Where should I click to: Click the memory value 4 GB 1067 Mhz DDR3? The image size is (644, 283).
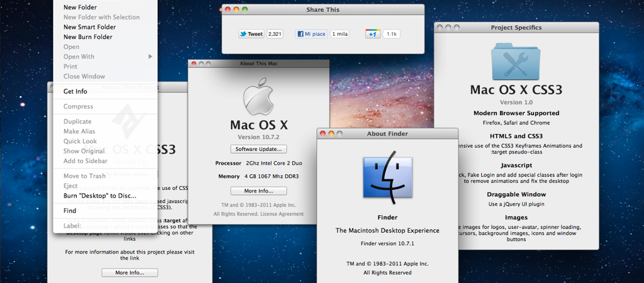coord(272,176)
